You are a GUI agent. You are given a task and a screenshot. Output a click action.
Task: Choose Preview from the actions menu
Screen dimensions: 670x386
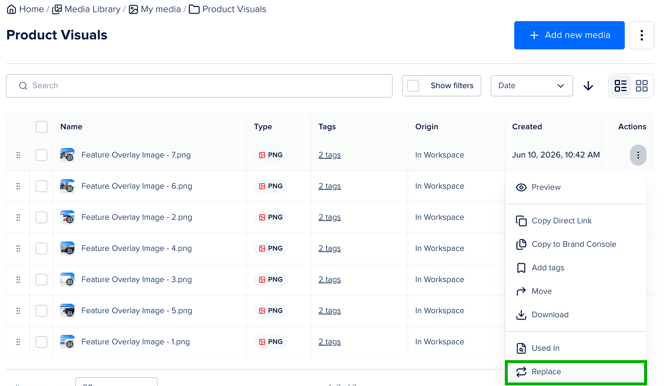point(576,187)
